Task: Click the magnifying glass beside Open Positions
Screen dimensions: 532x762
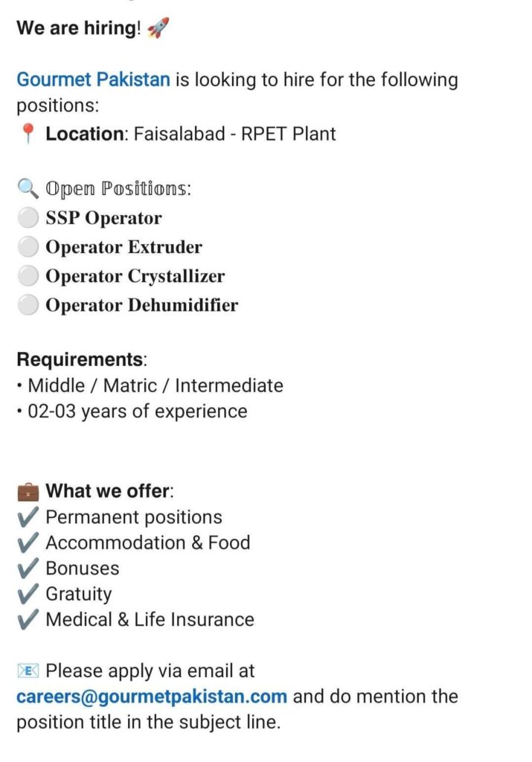Action: click(x=28, y=189)
